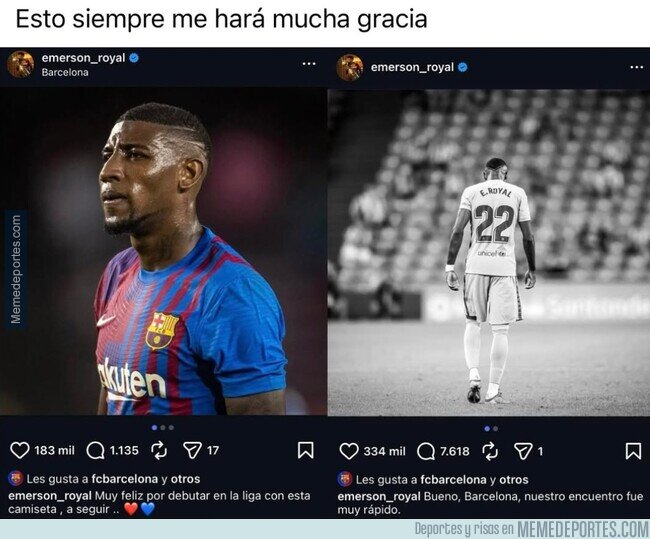Open emerson_royal avatar on right post
This screenshot has height=539, width=650.
click(350, 67)
